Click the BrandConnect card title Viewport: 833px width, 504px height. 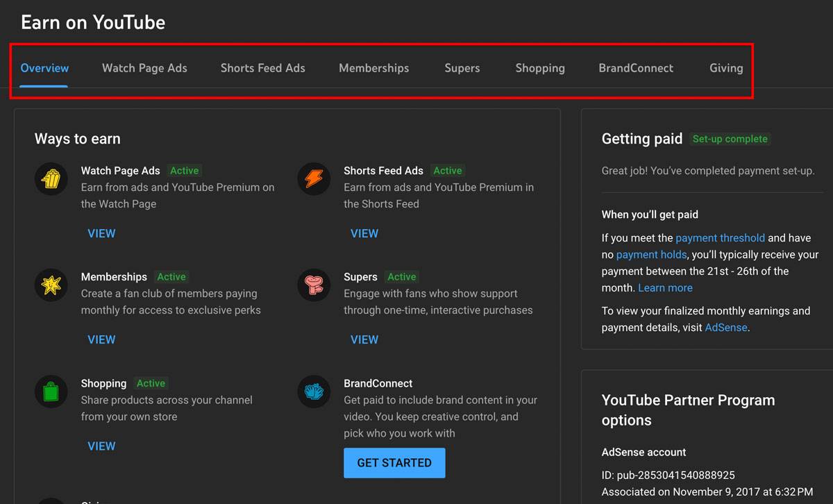coord(378,383)
